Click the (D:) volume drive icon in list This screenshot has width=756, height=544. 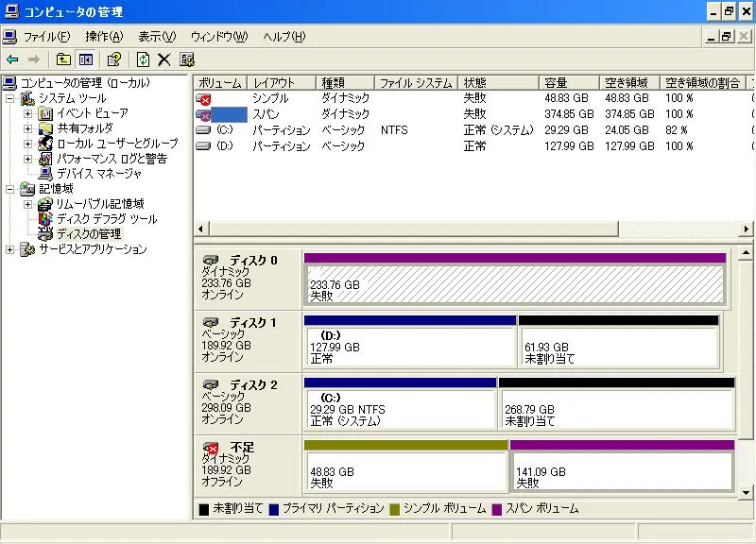pyautogui.click(x=203, y=146)
